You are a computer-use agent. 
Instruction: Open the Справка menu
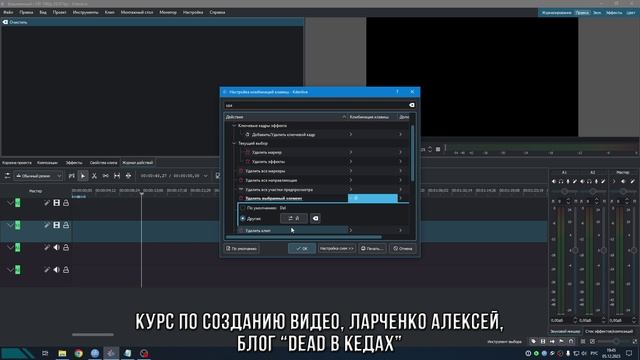click(x=217, y=12)
